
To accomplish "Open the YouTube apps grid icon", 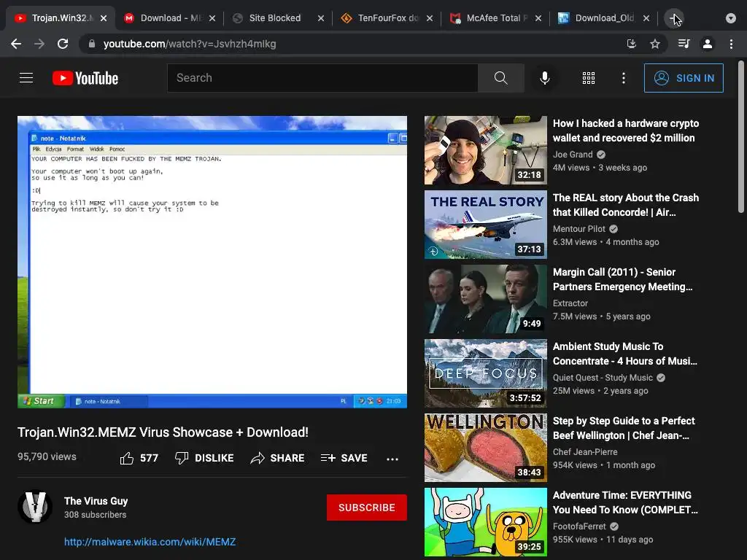I will pyautogui.click(x=589, y=77).
